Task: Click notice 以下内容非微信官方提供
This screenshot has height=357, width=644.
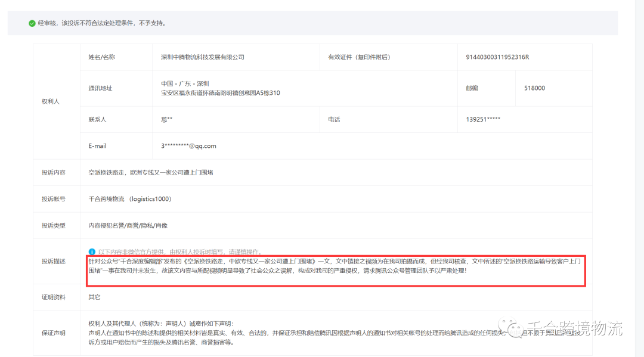Action: [x=180, y=252]
